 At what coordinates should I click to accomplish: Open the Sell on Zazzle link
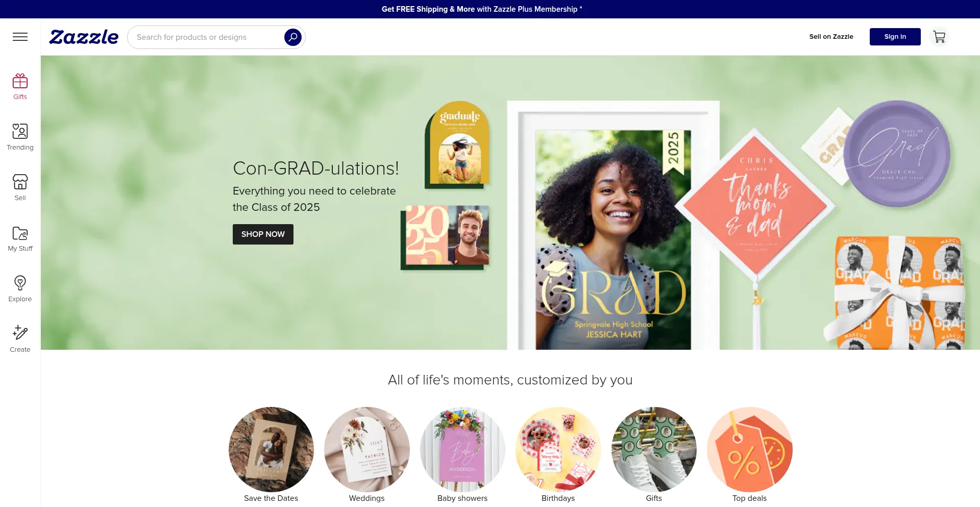(831, 37)
